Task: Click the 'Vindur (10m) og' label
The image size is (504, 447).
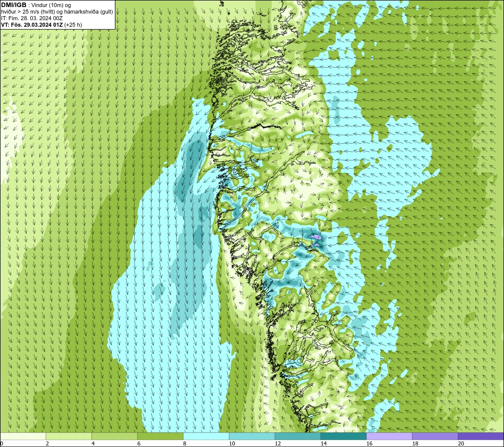Action: [51, 6]
